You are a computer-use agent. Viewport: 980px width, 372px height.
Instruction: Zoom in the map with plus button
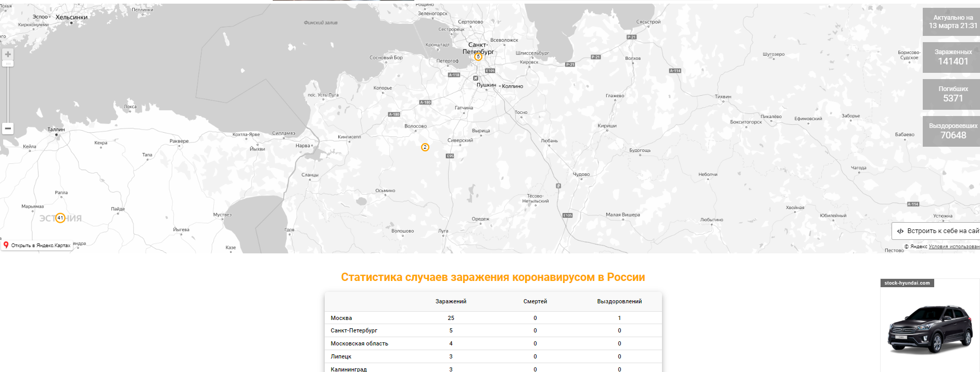tap(8, 54)
